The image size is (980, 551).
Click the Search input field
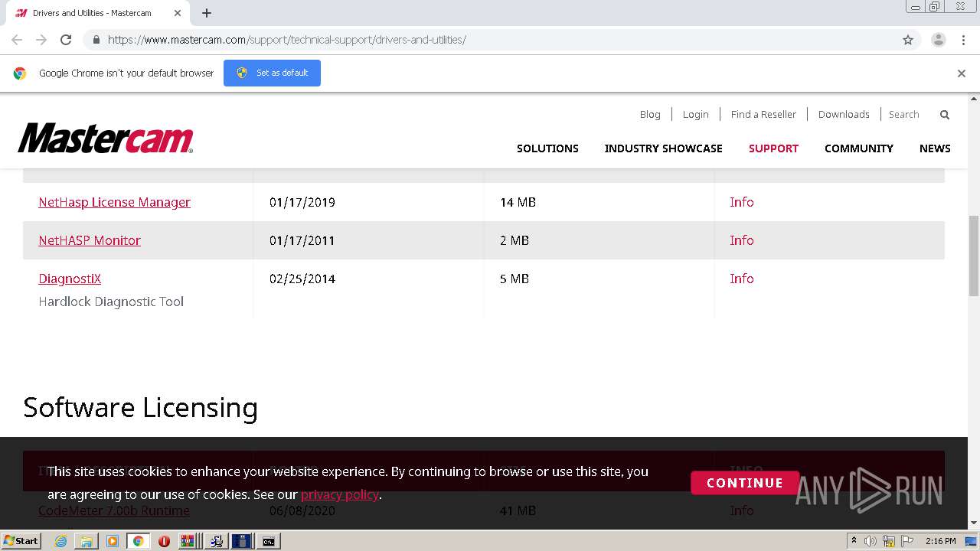click(x=910, y=114)
